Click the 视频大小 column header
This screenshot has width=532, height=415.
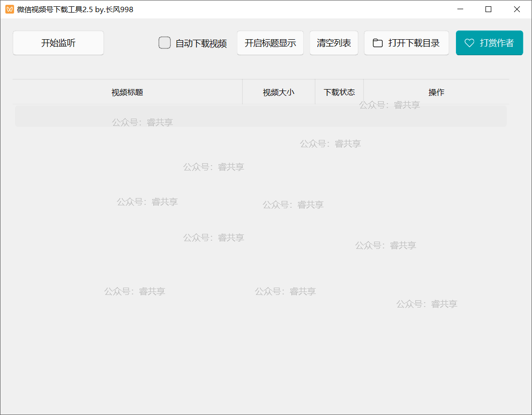tap(279, 92)
